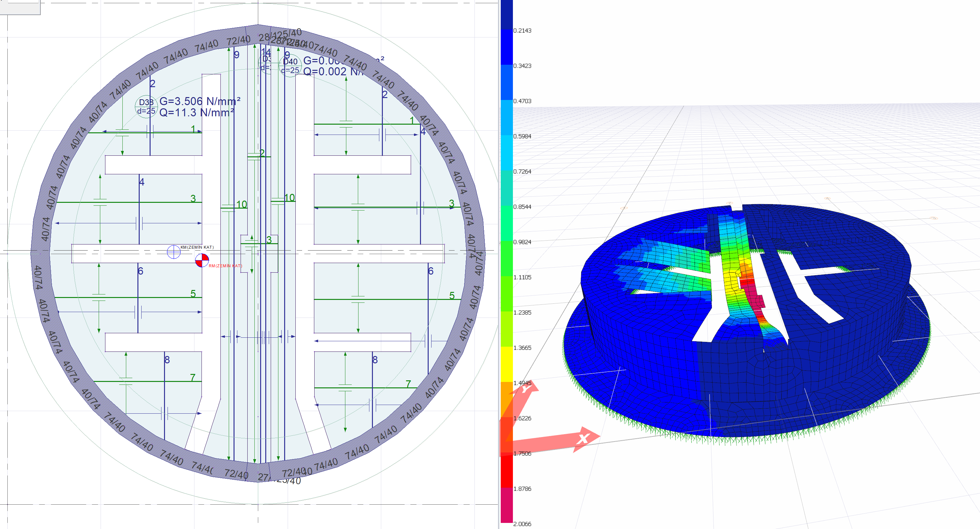The image size is (980, 529).
Task: Click the KM(ZEMİN KAT) text label
Action: (197, 247)
